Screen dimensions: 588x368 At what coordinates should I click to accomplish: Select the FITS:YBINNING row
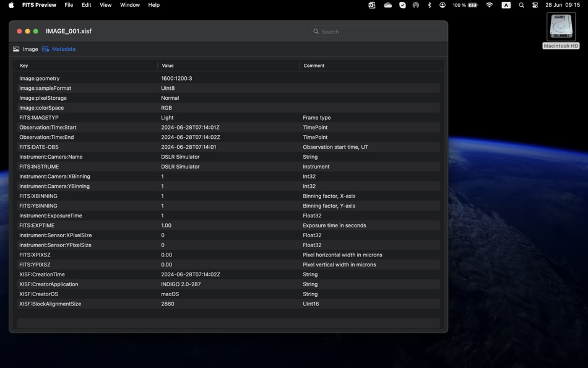click(228, 206)
